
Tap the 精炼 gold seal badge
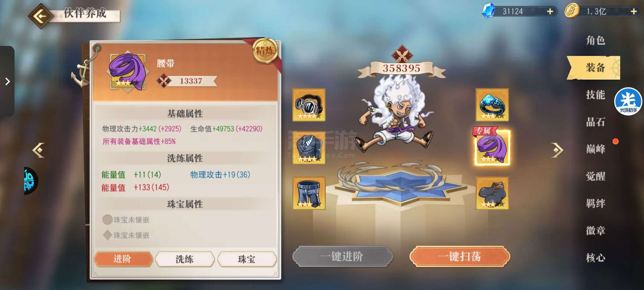tap(265, 51)
